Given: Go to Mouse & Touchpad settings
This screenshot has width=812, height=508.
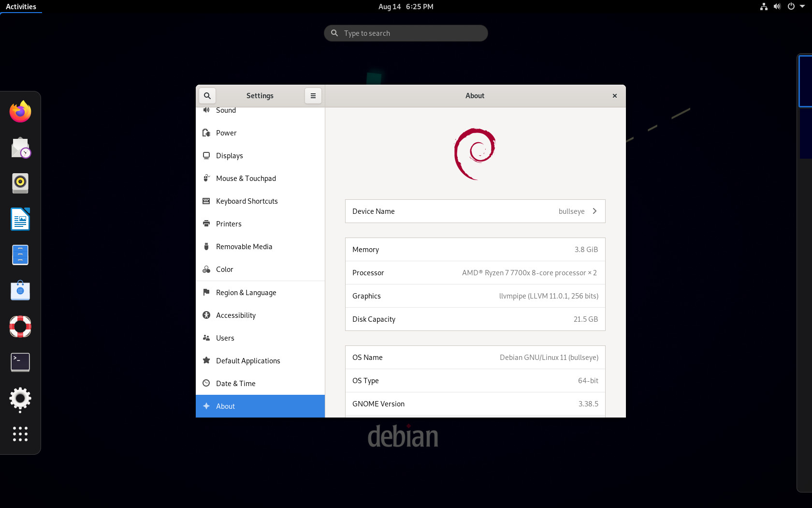Looking at the screenshot, I should 260,179.
